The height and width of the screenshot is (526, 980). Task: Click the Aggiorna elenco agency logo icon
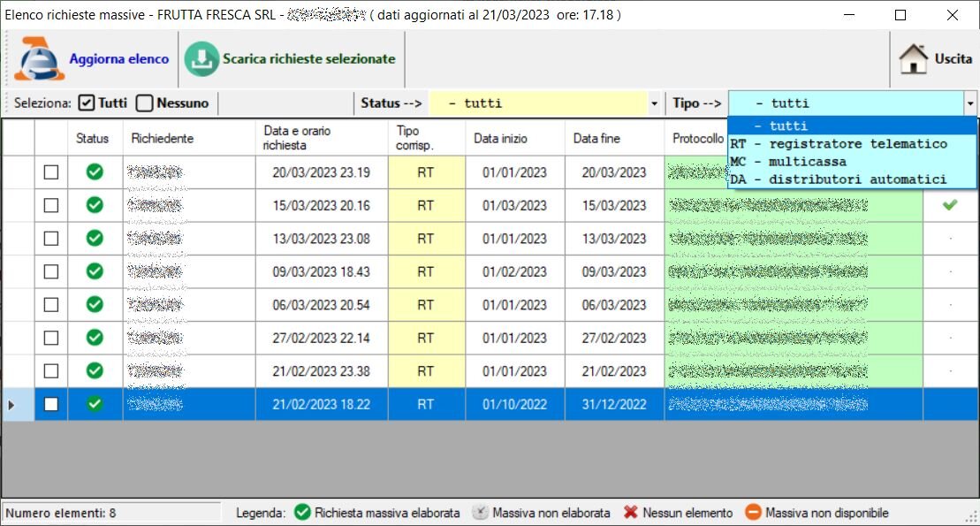(39, 59)
